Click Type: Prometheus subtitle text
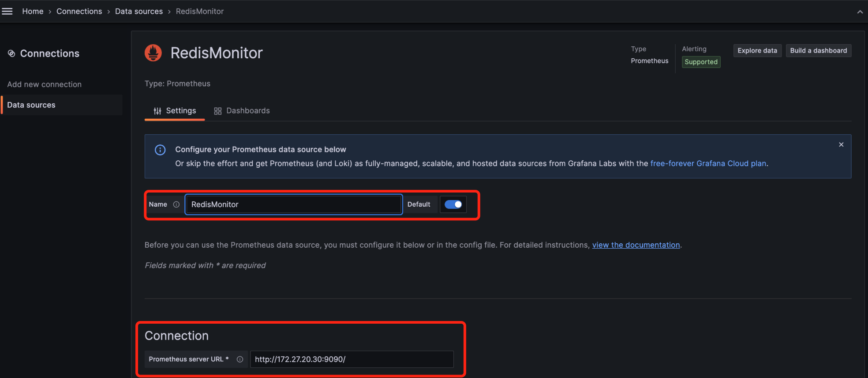Image resolution: width=868 pixels, height=378 pixels. (177, 84)
